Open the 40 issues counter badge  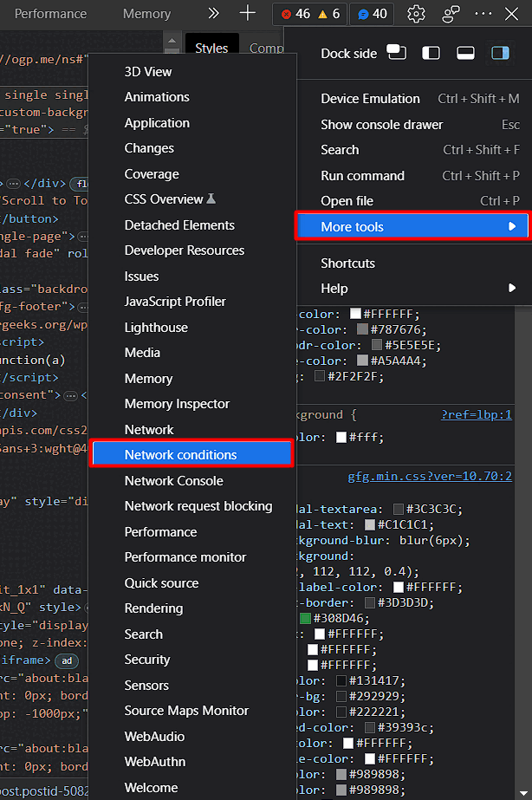click(372, 14)
